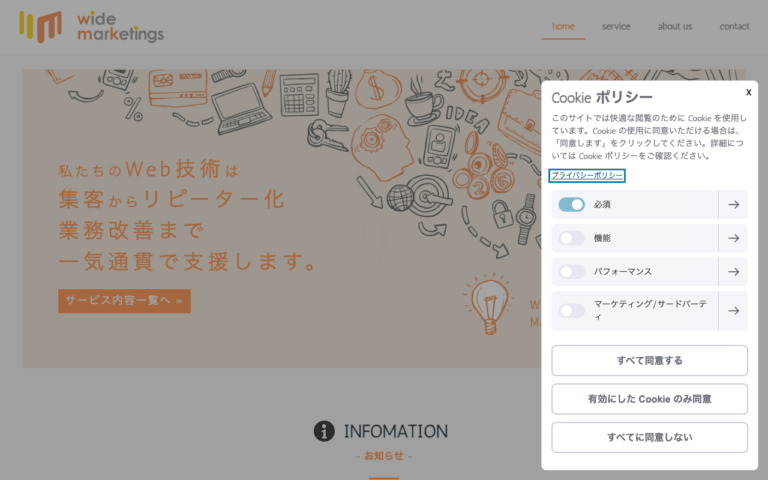768x480 pixels.
Task: Expand the 機能 row arrow
Action: [x=733, y=238]
